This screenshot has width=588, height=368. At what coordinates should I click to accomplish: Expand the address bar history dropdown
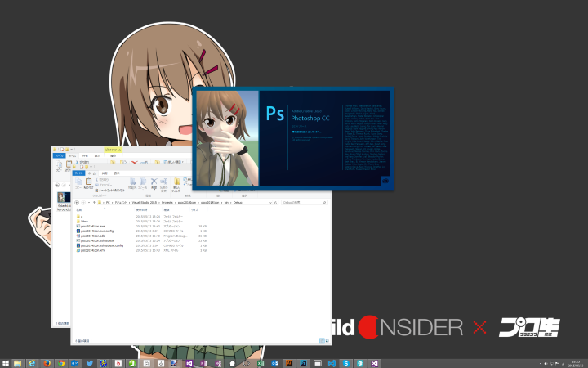[266, 201]
